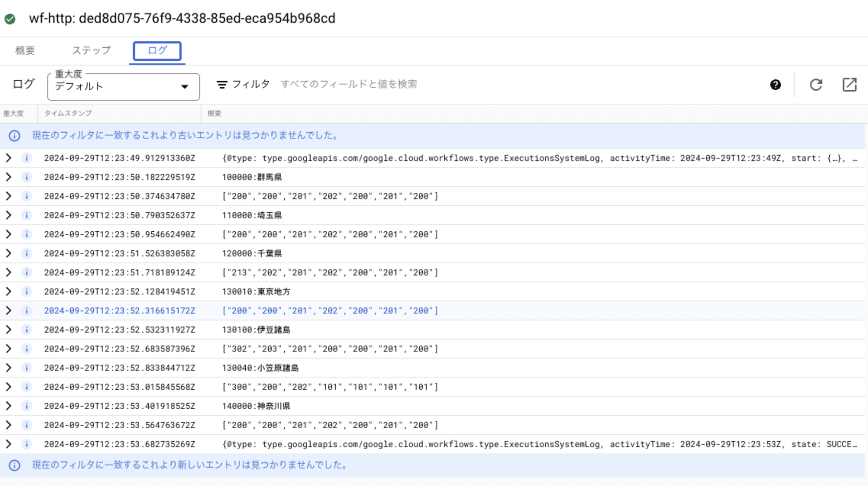Switch to the ステップ tab
The width and height of the screenshot is (868, 486).
[91, 51]
